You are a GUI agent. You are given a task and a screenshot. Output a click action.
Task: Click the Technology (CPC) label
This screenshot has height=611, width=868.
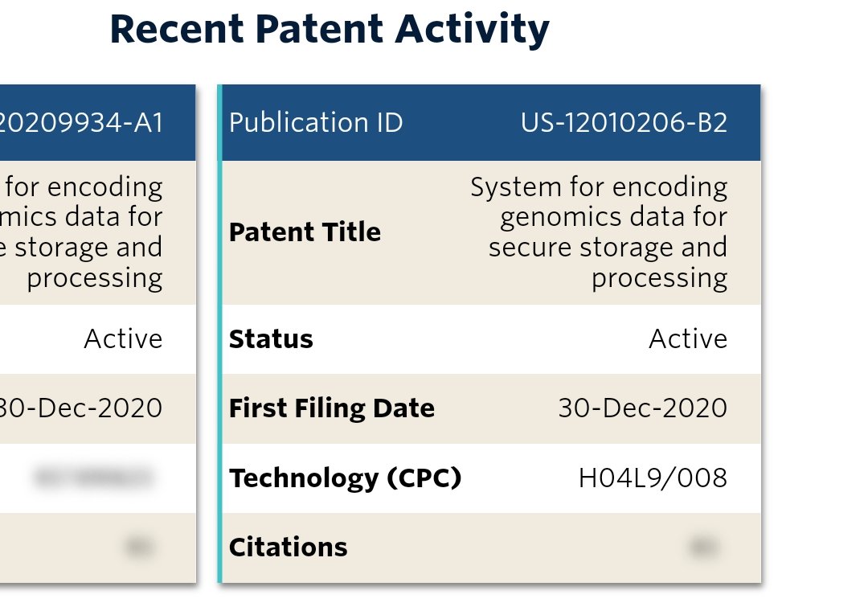[x=345, y=478]
